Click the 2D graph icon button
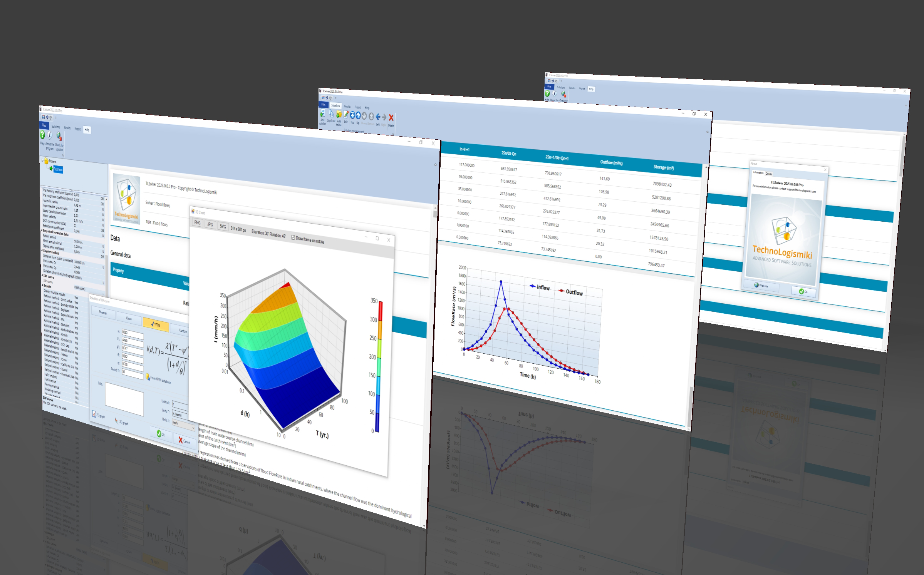This screenshot has height=575, width=924. [x=94, y=414]
